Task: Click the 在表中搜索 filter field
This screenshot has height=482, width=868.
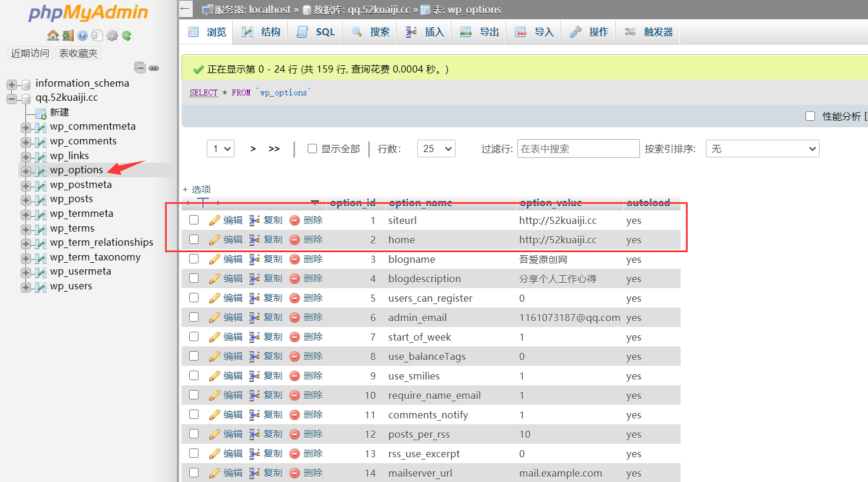Action: point(579,148)
